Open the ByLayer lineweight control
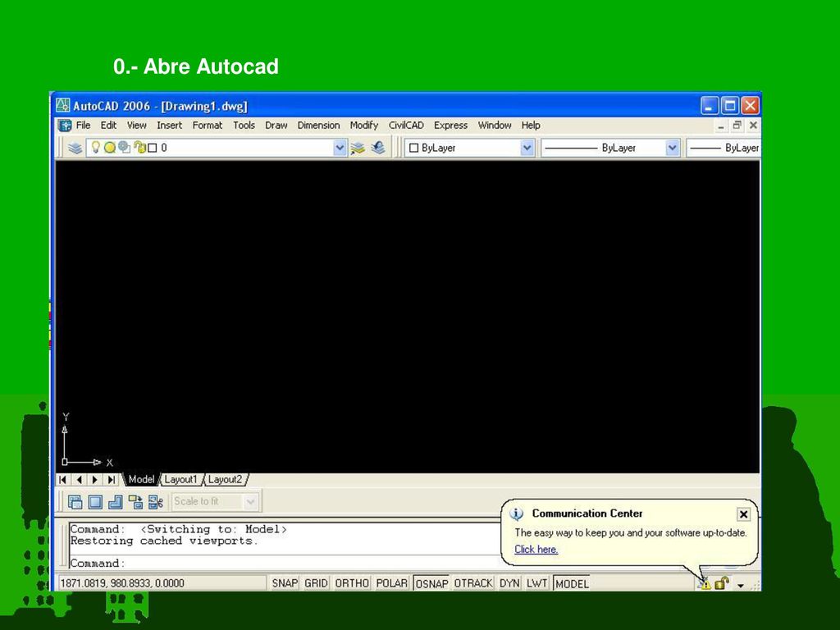Viewport: 840px width, 630px height. 724,148
